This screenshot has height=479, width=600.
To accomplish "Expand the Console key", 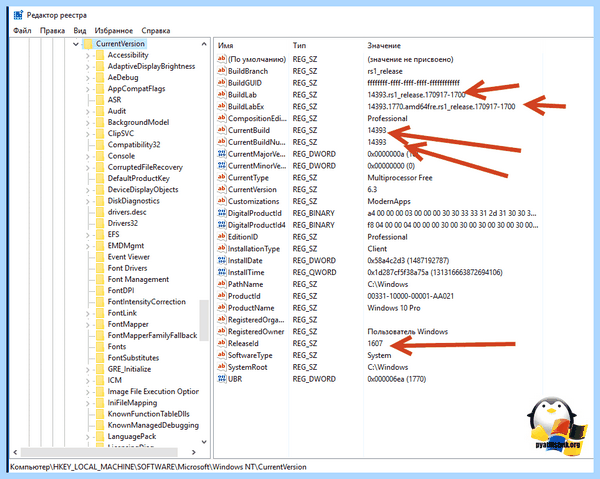I will [x=88, y=156].
